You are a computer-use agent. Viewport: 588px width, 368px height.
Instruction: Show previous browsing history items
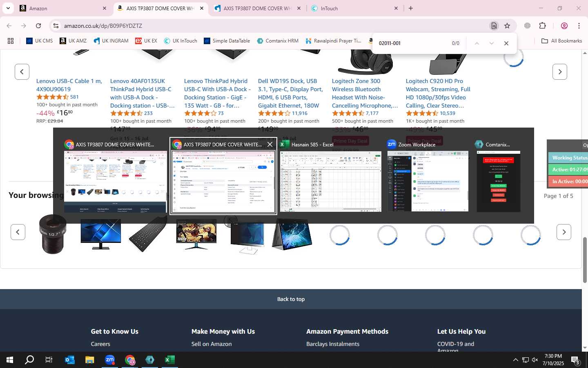pos(18,232)
